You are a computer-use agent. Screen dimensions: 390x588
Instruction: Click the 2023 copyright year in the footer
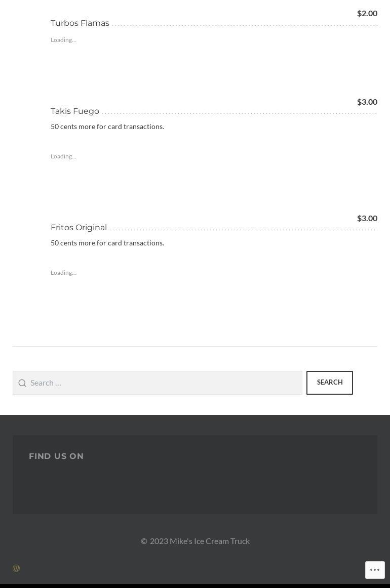coord(159,541)
